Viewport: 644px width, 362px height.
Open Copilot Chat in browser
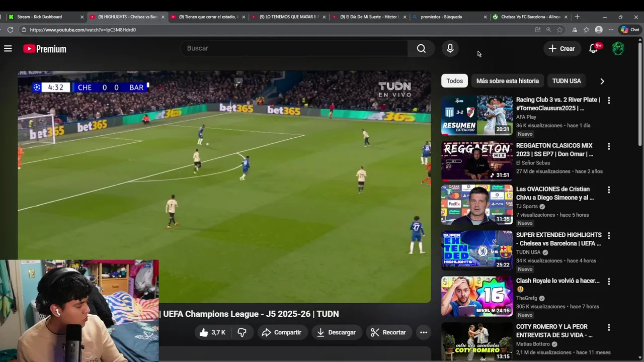coord(630,30)
